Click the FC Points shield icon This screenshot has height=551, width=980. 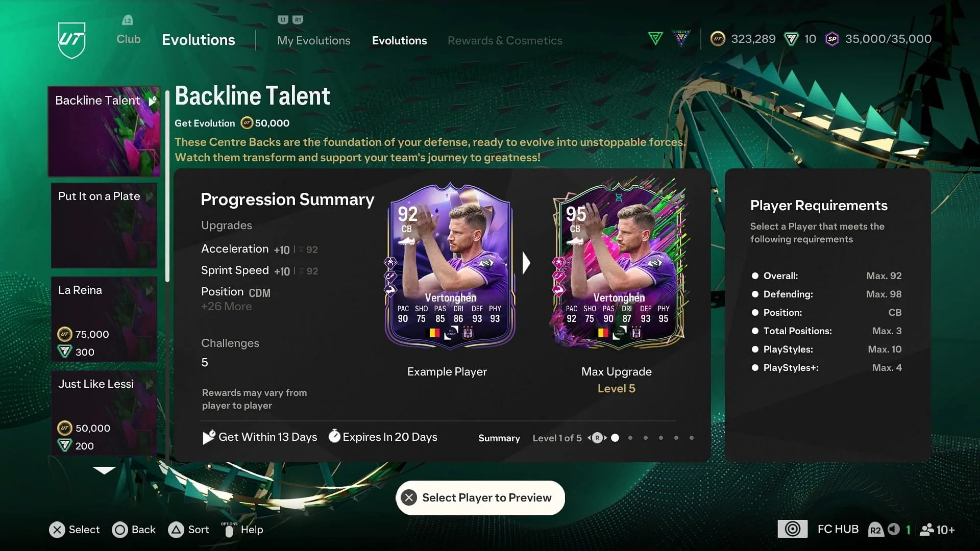(791, 39)
